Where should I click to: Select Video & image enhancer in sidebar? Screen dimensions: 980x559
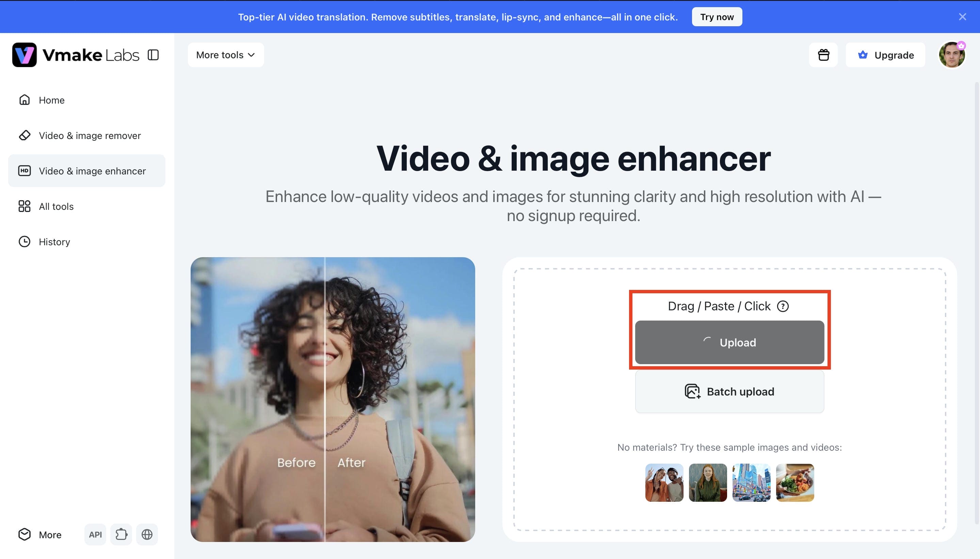coord(87,171)
